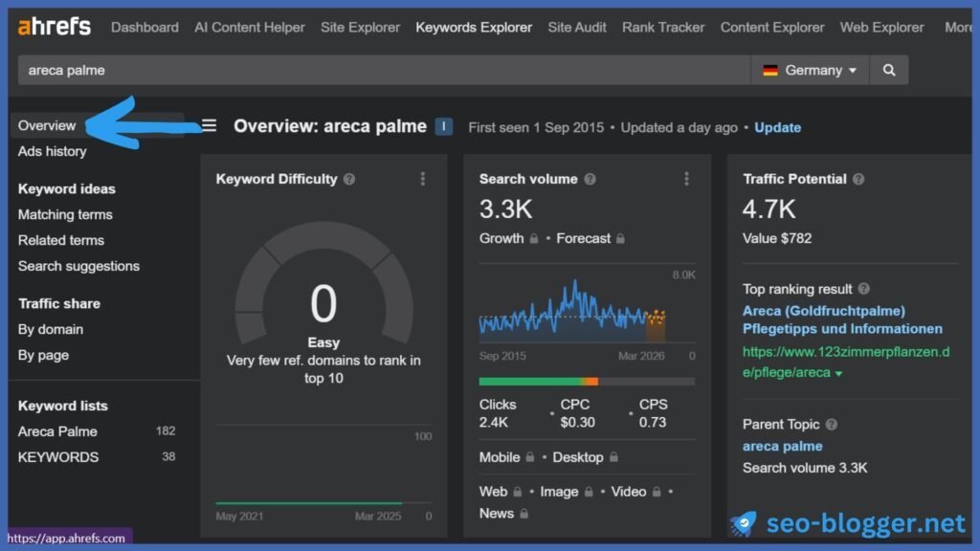Click the clicks distribution color bar
The height and width of the screenshot is (551, 980).
pyautogui.click(x=587, y=381)
